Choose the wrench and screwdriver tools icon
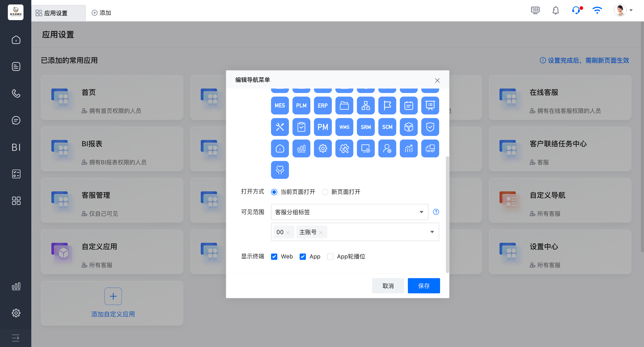This screenshot has width=644, height=347. pyautogui.click(x=280, y=127)
